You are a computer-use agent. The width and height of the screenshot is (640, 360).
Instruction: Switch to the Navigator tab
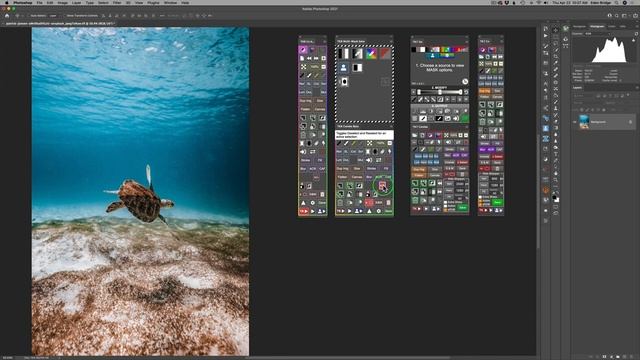(x=579, y=27)
